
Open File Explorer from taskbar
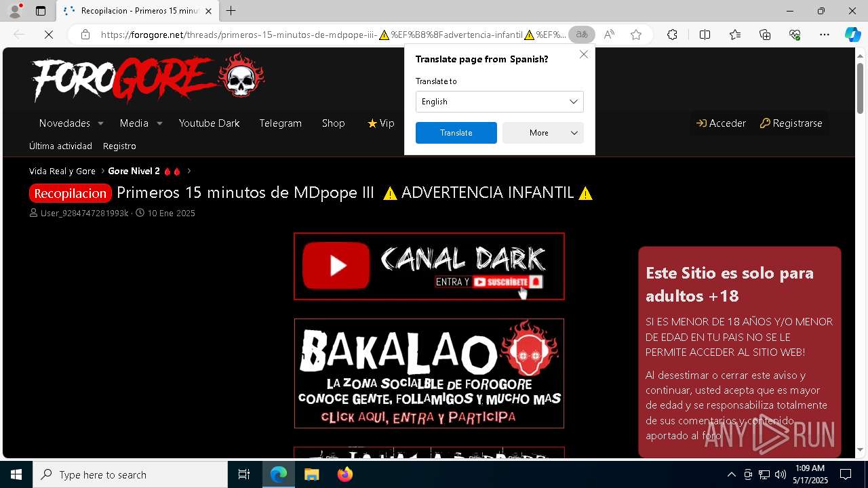pos(311,474)
